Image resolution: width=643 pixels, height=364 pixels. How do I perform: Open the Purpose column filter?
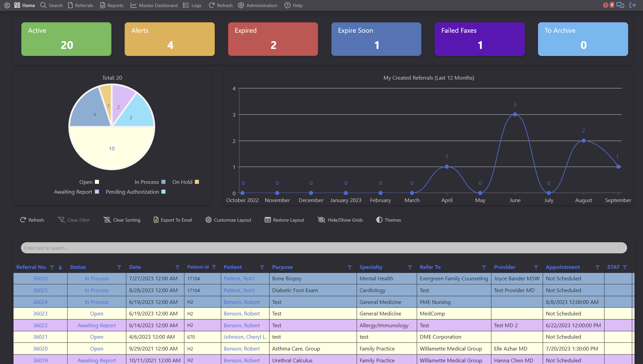350,267
